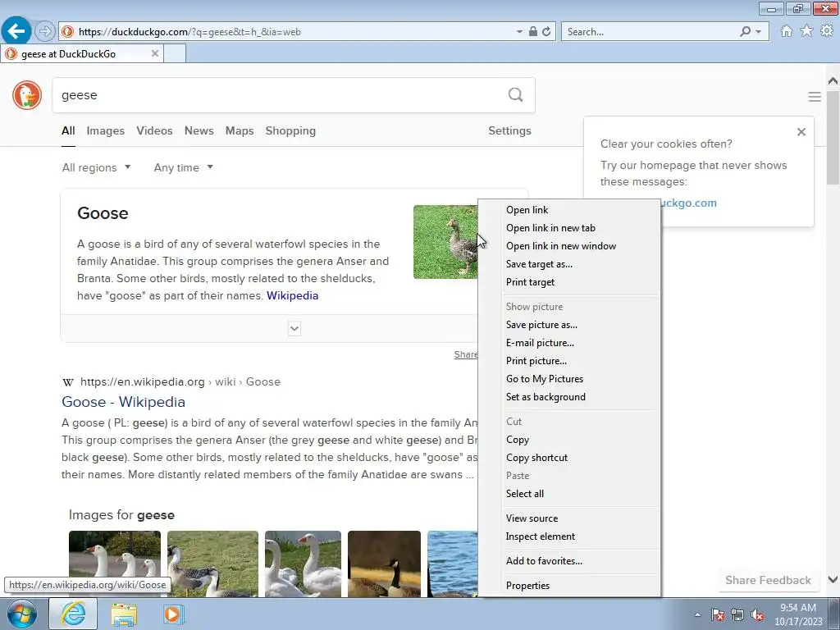Close the 'geese at DuckDuckGo' tab
The width and height of the screenshot is (840, 630).
tap(155, 53)
